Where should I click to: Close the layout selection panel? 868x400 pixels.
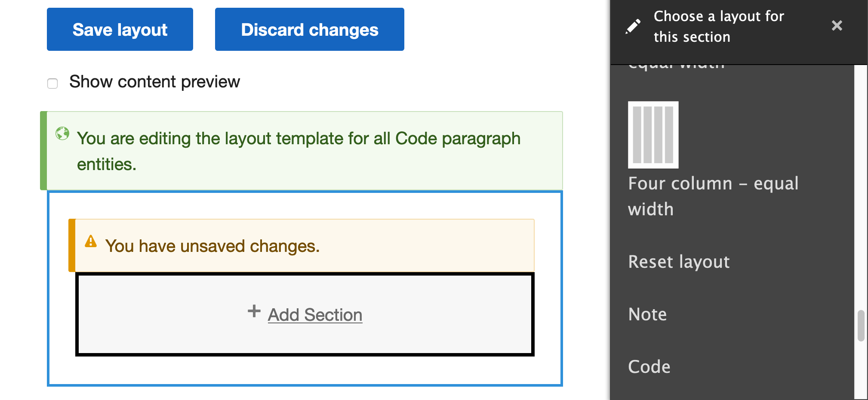(837, 26)
